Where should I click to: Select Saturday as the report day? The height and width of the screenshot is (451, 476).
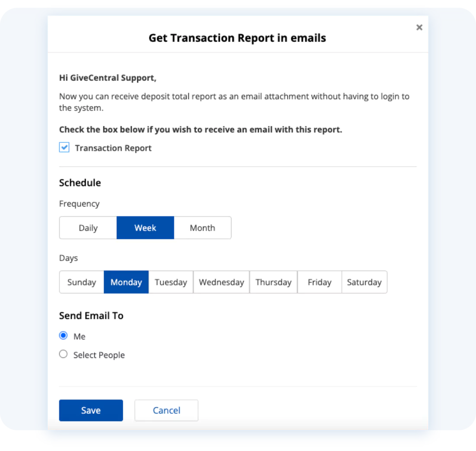[364, 282]
